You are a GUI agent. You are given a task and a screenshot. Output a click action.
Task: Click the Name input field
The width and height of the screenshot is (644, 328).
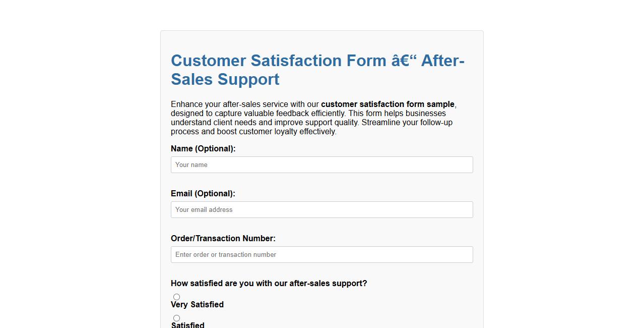(321, 165)
